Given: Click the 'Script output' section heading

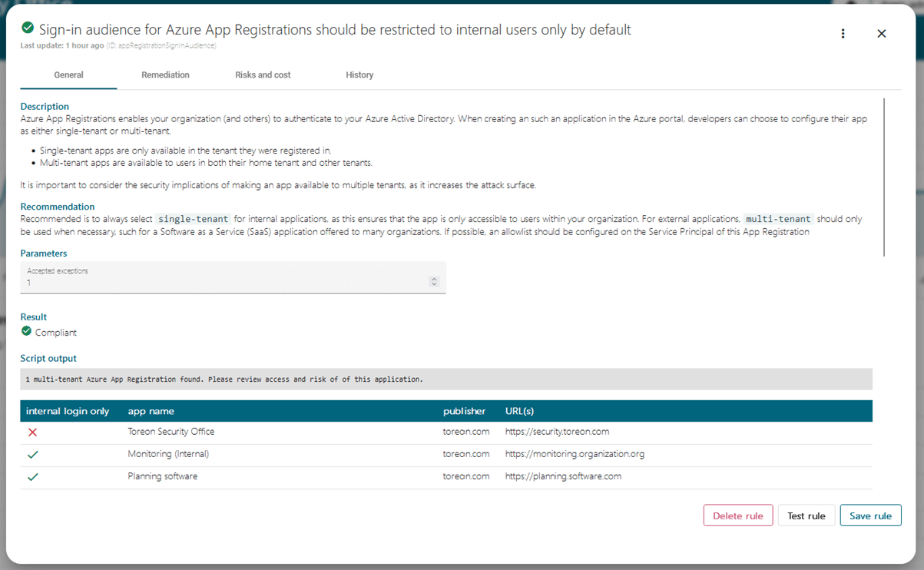Looking at the screenshot, I should [x=48, y=358].
